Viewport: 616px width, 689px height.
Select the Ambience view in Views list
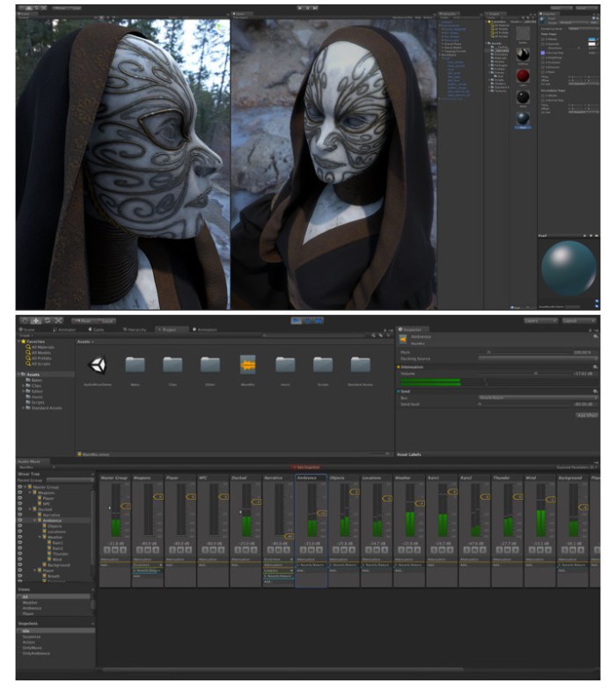(x=33, y=607)
